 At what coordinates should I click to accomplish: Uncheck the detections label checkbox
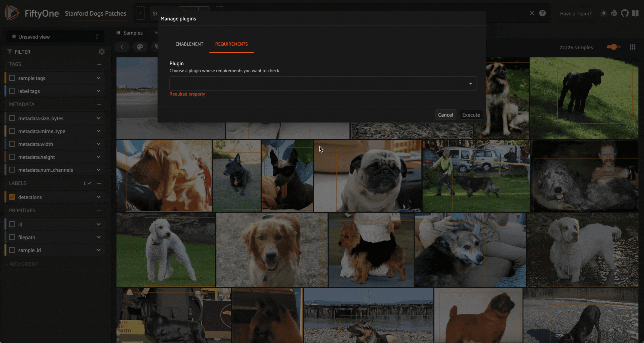pyautogui.click(x=12, y=197)
